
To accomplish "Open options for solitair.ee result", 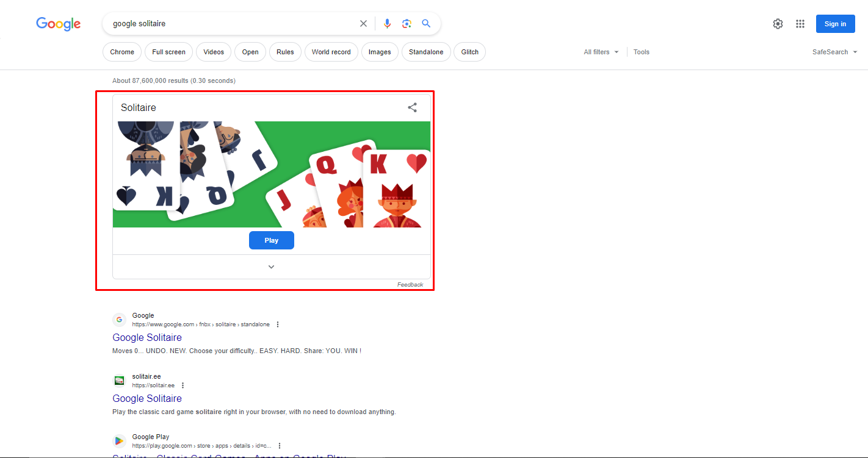I will [183, 385].
